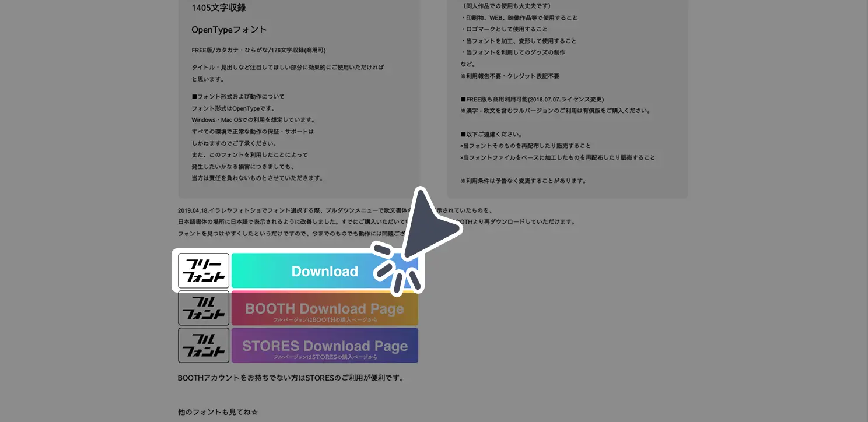Click the フルフォント badge beside STORES Download Page
Viewport: 868px width, 422px height.
tap(204, 345)
